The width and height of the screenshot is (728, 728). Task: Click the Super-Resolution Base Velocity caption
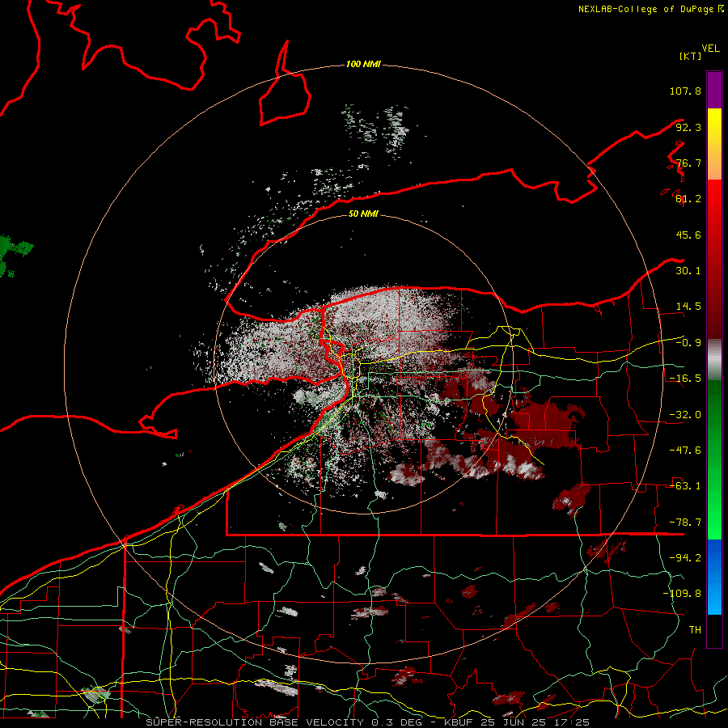coord(368,722)
